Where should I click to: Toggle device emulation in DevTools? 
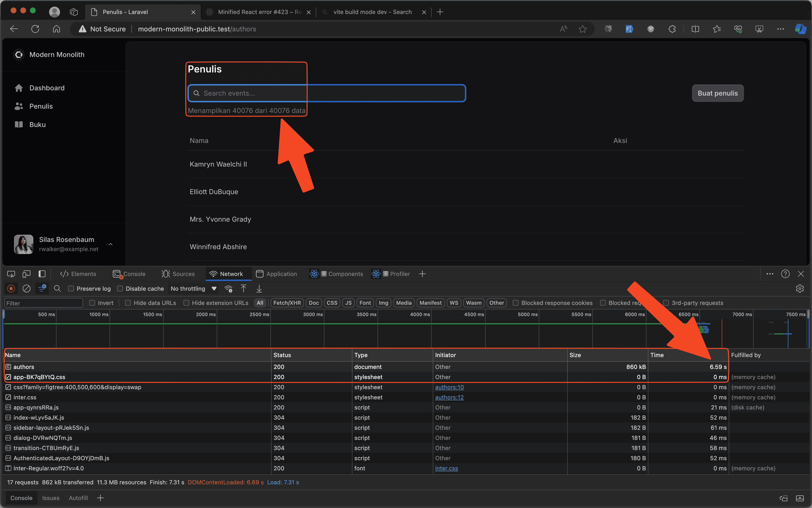(x=27, y=274)
